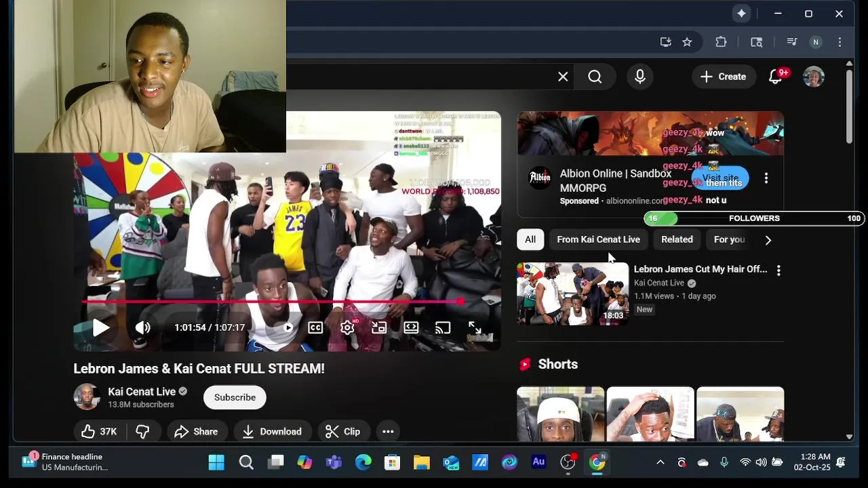Open Chrome extensions puzzle icon
This screenshot has width=868, height=488.
[721, 42]
